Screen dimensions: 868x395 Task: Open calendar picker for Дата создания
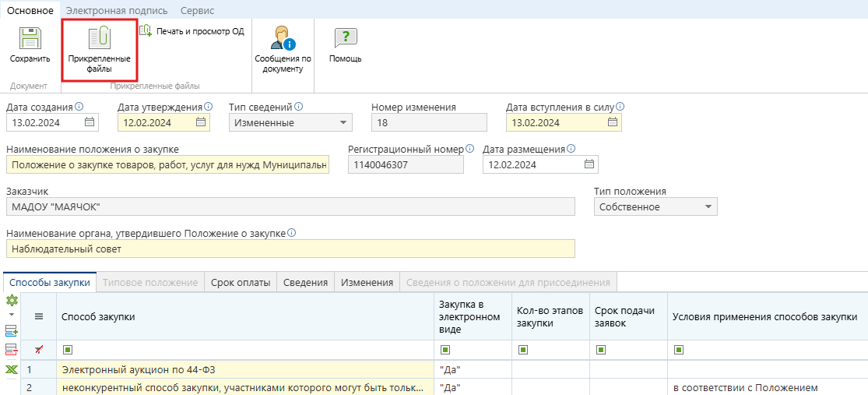pyautogui.click(x=89, y=122)
